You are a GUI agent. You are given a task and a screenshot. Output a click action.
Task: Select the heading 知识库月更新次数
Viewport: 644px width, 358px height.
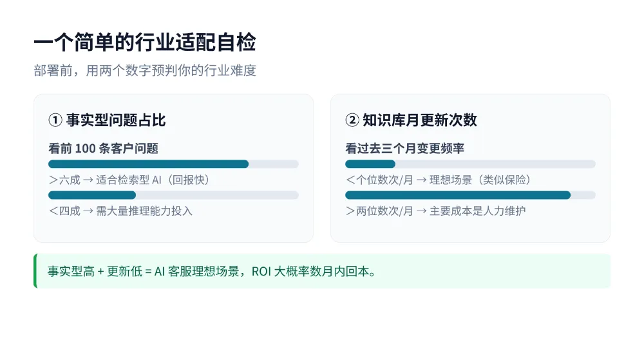(420, 120)
